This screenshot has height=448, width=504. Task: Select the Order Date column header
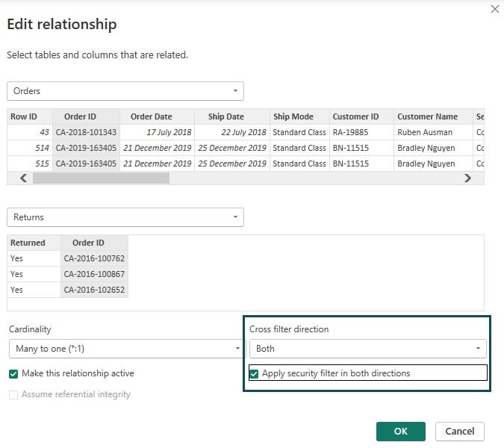click(x=158, y=116)
